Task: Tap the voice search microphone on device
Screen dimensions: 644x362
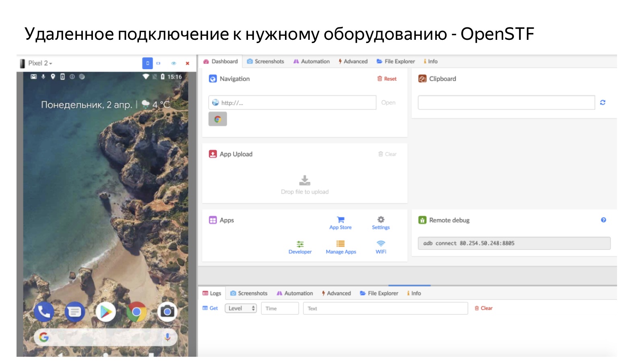Action: tap(167, 337)
